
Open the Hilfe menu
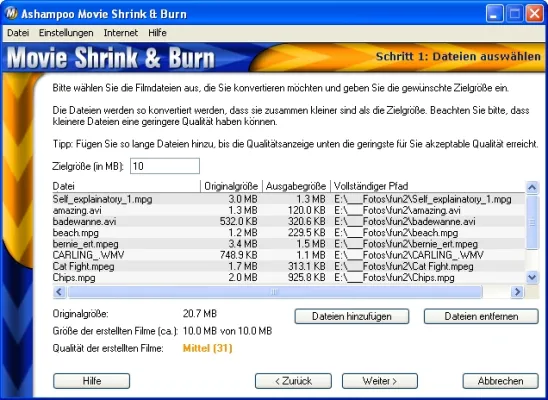click(x=157, y=33)
